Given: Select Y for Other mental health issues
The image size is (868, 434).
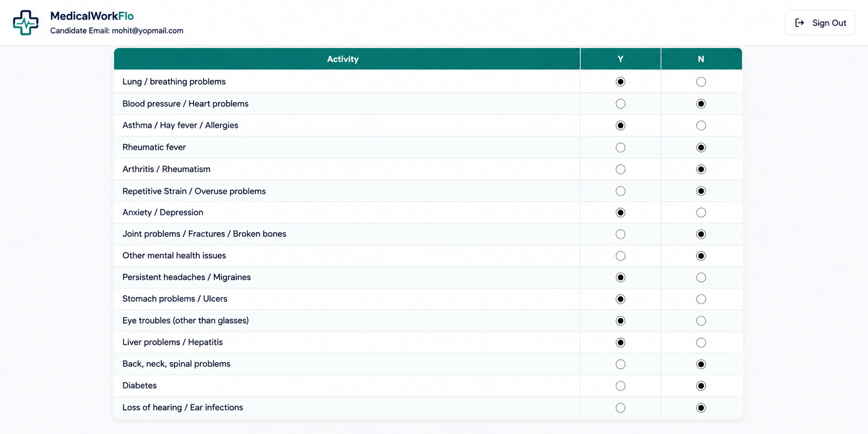Looking at the screenshot, I should [620, 256].
